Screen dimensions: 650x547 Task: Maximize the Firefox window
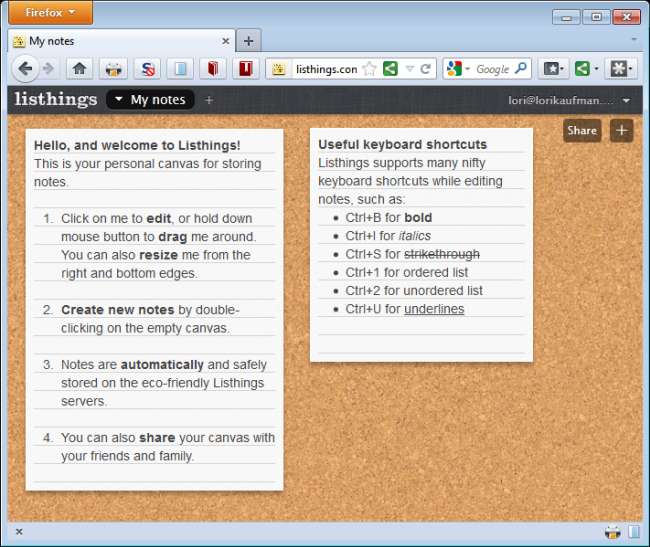(596, 17)
